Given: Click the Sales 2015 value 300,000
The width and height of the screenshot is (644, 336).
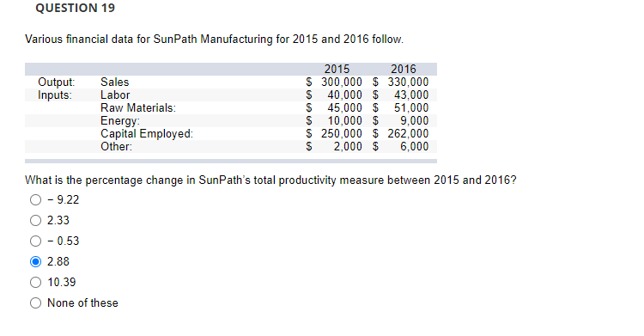Looking at the screenshot, I should pos(341,82).
